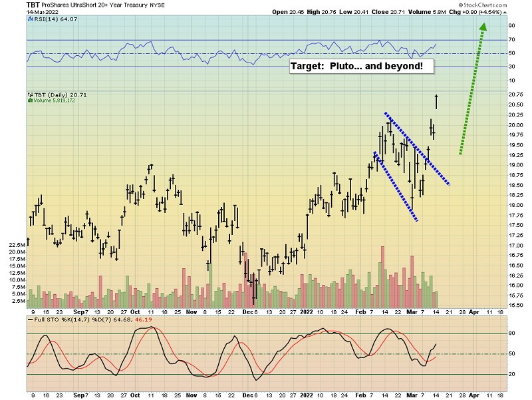Click the stochastic 20 level label
The width and height of the screenshot is (532, 400).
click(511, 374)
